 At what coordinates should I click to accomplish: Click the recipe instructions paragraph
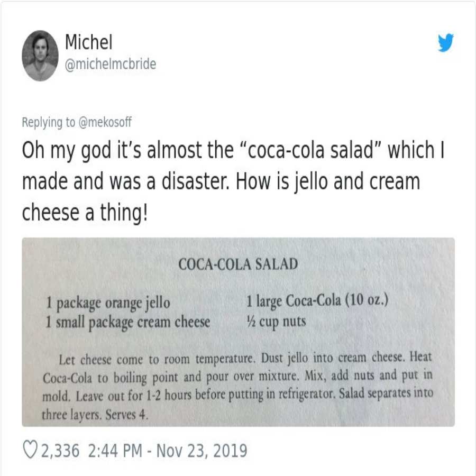click(x=237, y=386)
